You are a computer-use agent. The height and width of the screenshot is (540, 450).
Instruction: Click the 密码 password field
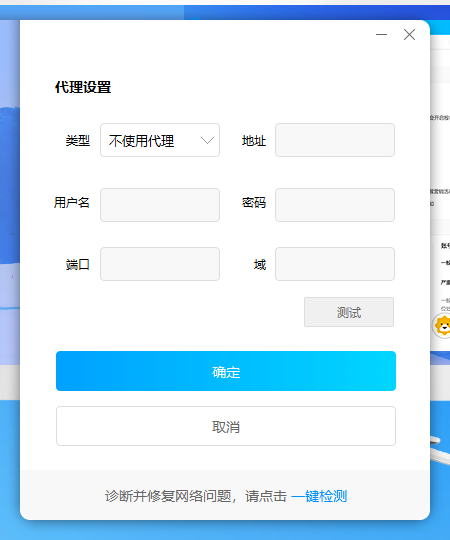(335, 205)
